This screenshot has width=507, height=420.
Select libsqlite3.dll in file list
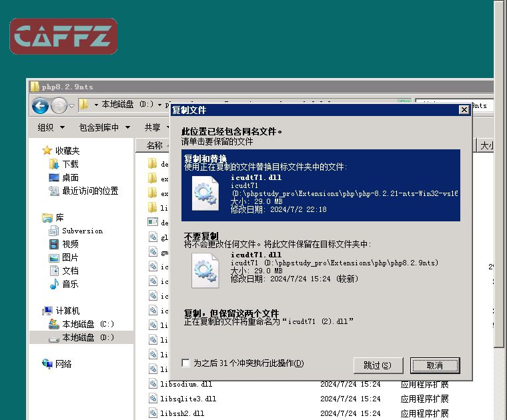pos(188,399)
